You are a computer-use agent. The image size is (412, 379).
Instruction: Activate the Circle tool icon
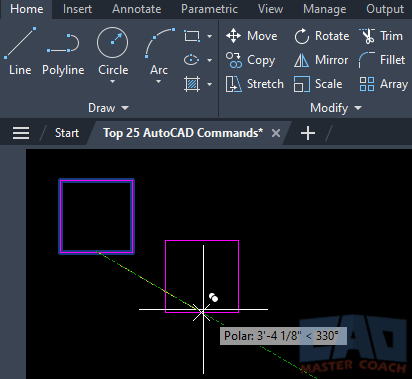(113, 43)
